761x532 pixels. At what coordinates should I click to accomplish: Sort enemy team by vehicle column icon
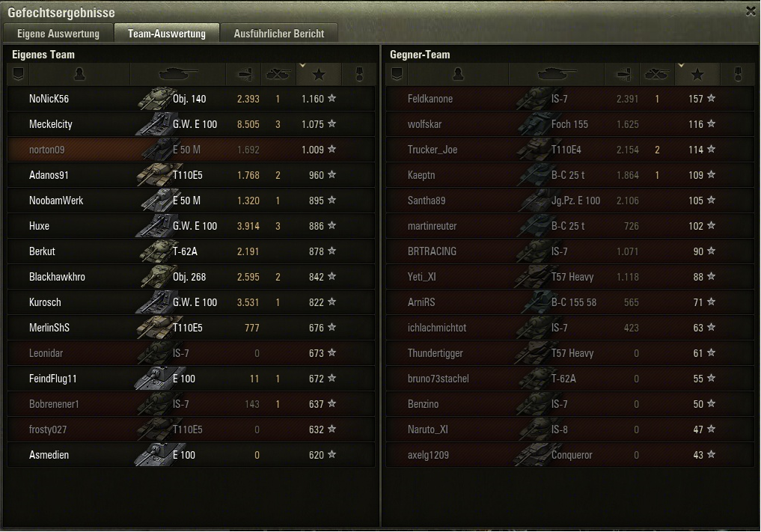click(557, 74)
